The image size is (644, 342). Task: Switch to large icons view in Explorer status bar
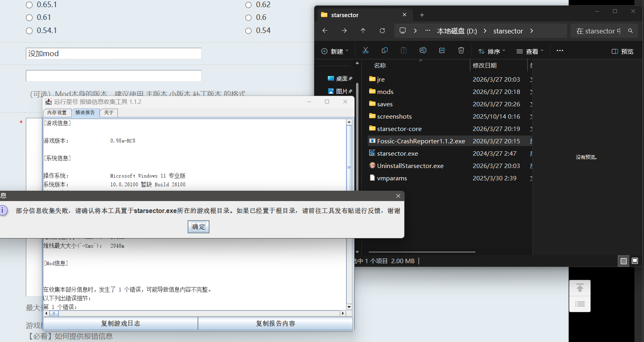coord(635,261)
